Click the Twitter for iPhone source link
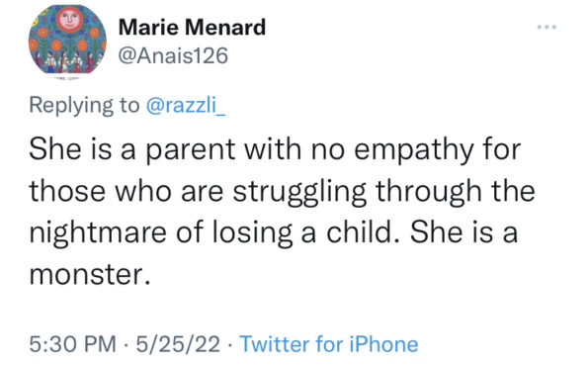The image size is (588, 366). click(x=328, y=344)
